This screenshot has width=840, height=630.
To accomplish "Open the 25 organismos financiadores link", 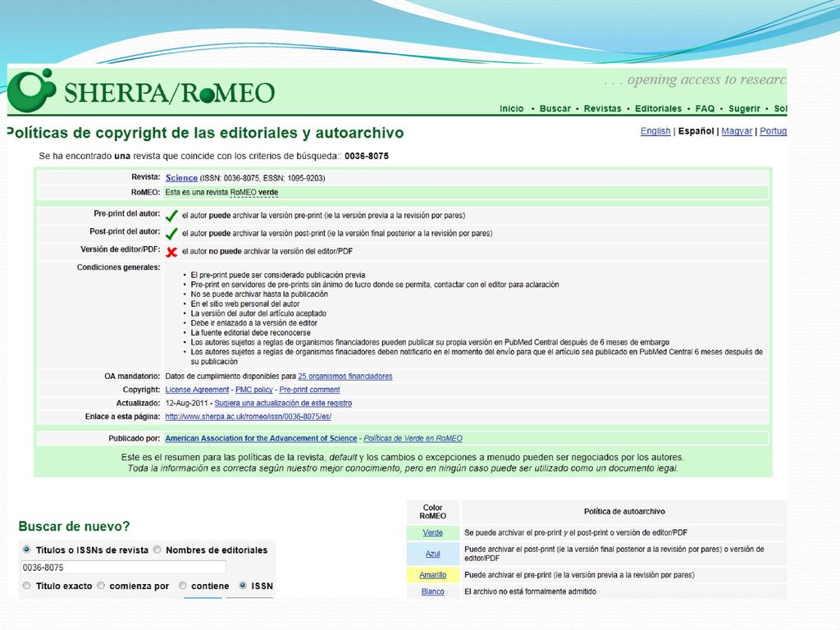I will click(x=345, y=377).
